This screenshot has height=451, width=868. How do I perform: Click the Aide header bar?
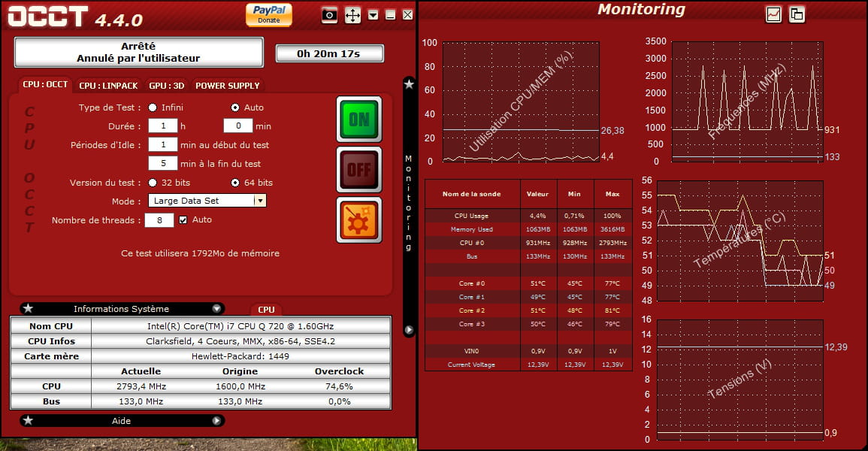tap(122, 421)
